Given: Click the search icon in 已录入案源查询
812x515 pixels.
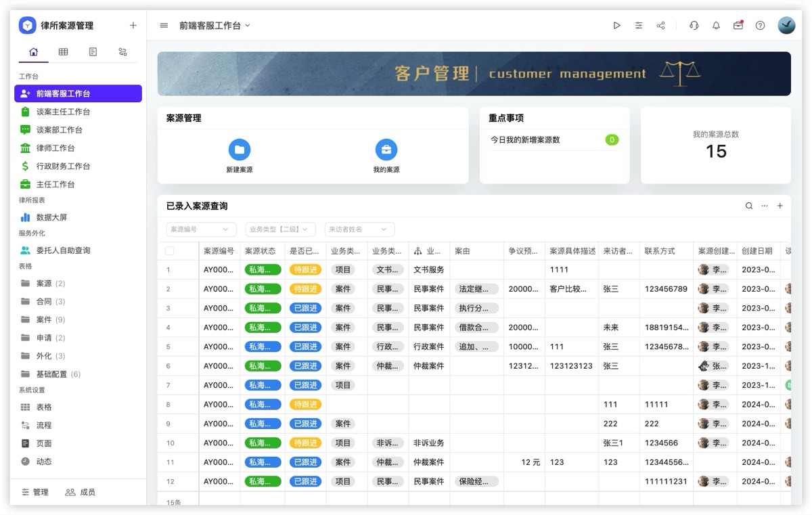Looking at the screenshot, I should coord(749,206).
